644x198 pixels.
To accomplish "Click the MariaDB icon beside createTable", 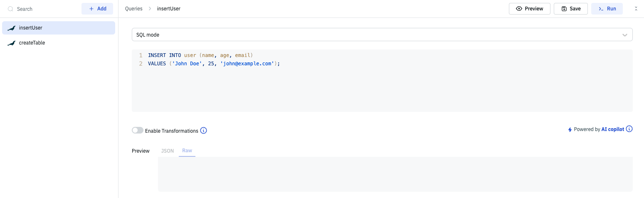I will coord(12,43).
